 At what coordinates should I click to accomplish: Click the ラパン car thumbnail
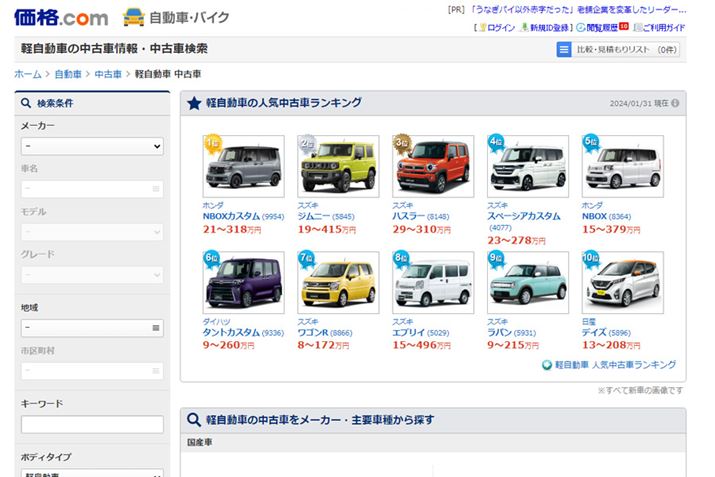[x=528, y=283]
